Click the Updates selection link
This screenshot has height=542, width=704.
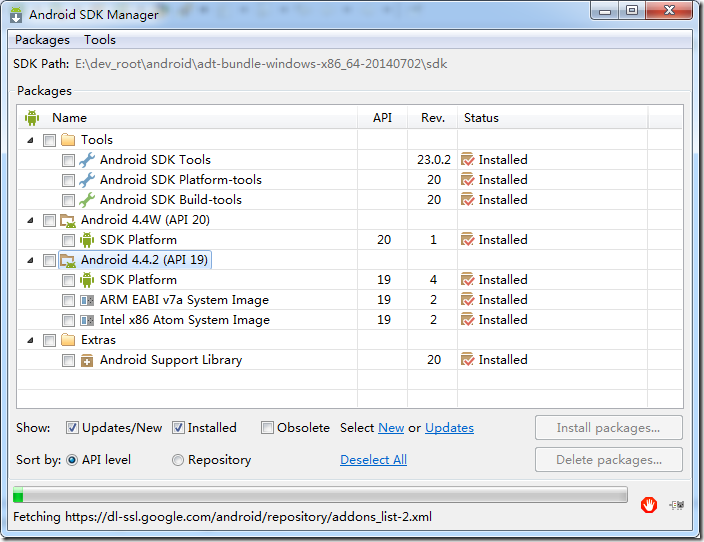449,428
